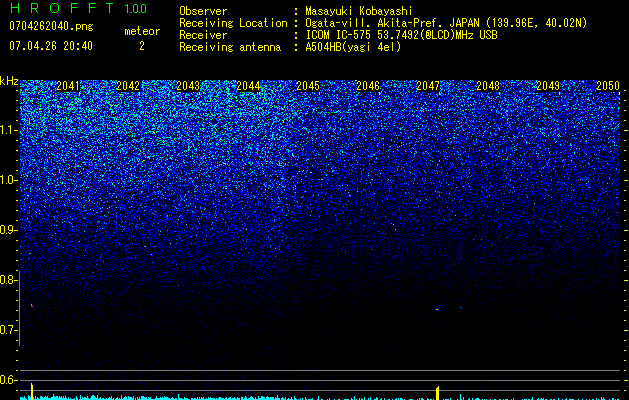This screenshot has height=400, width=629.
Task: Click the 1.1 kHz axis label
Action: (8, 130)
